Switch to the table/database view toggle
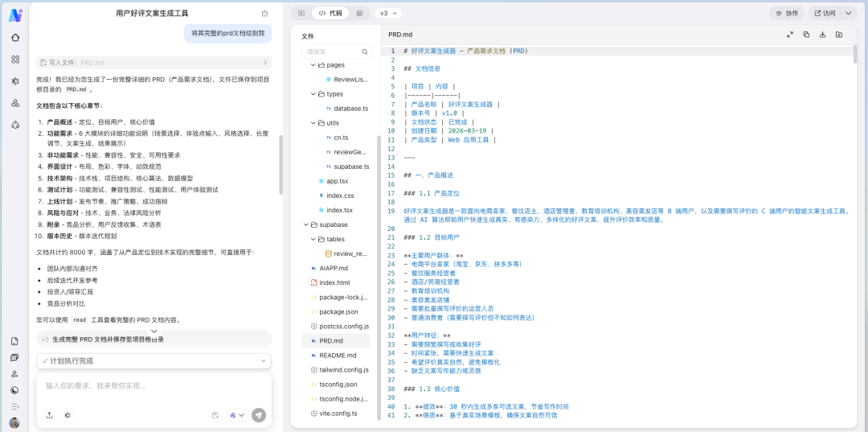The image size is (868, 432). 358,13
